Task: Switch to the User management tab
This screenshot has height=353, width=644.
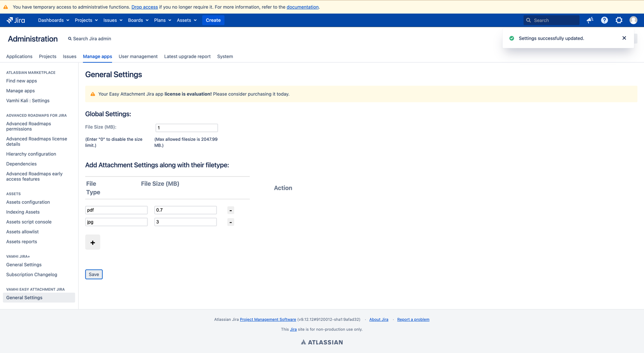Action: click(138, 56)
